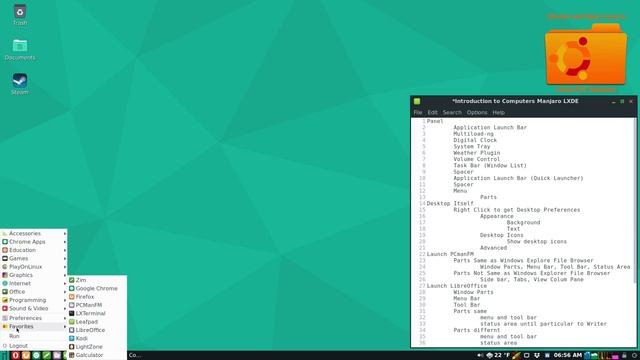This screenshot has width=640, height=360.
Task: Expand the Internet submenu
Action: (34, 283)
